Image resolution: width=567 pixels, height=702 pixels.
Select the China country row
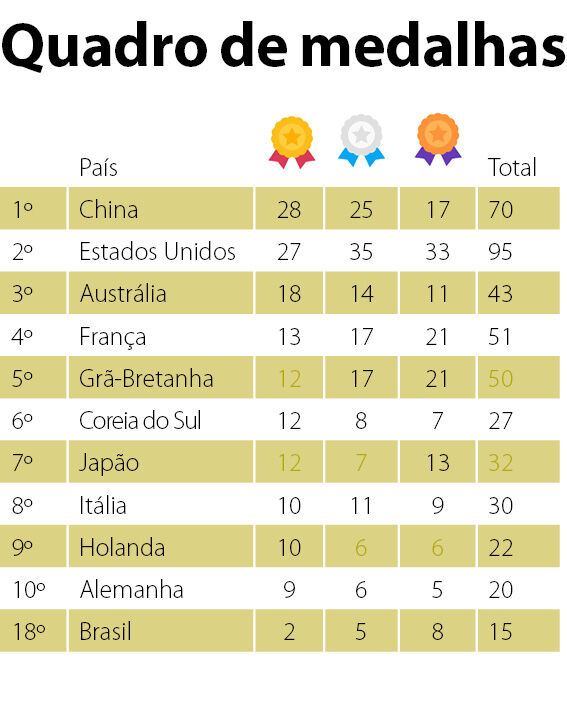279,209
